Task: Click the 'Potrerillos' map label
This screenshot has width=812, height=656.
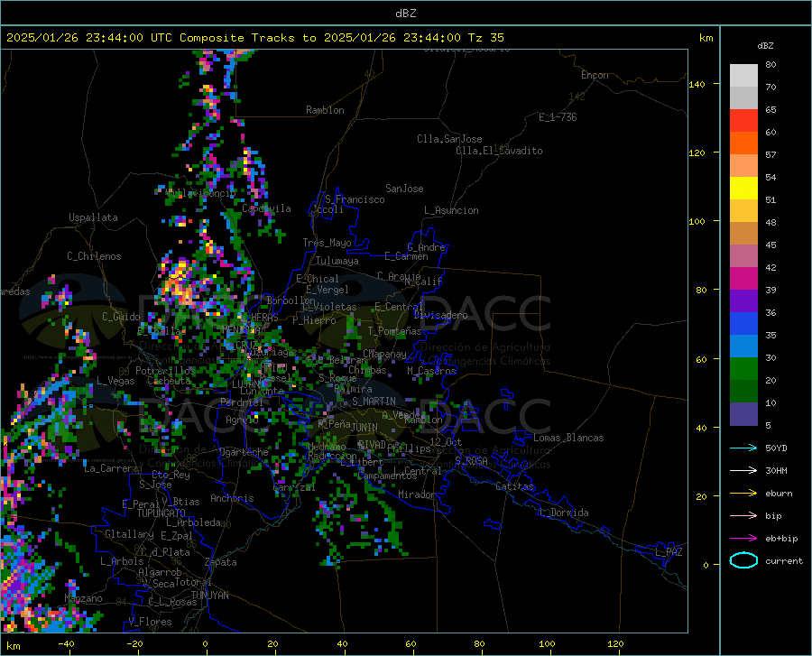Action: pyautogui.click(x=165, y=371)
